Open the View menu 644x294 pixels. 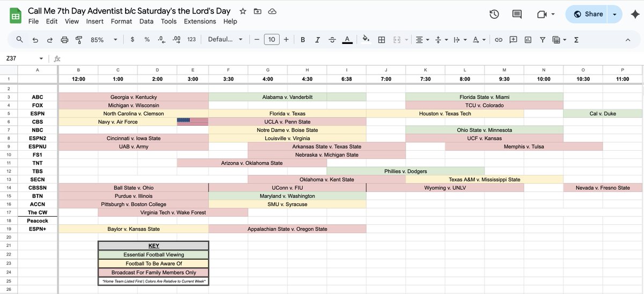coord(72,21)
